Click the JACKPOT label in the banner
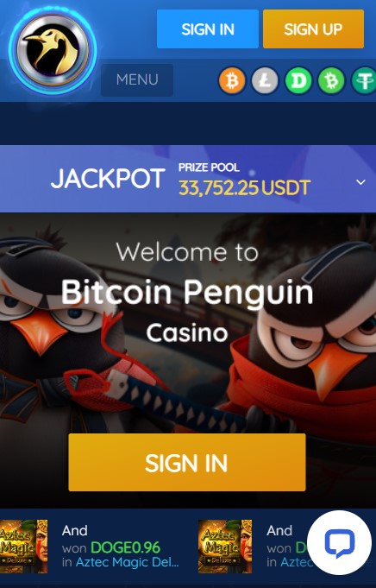Image resolution: width=376 pixels, height=588 pixels. [x=108, y=179]
